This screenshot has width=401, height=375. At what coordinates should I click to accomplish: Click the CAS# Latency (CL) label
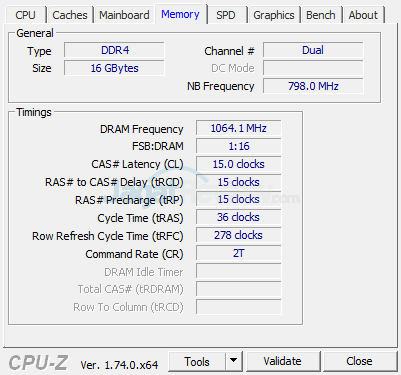(x=137, y=164)
